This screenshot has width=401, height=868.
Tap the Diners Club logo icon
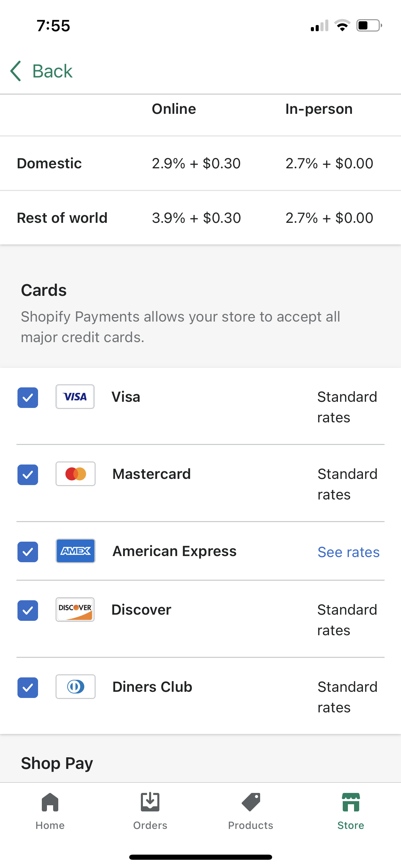click(75, 687)
